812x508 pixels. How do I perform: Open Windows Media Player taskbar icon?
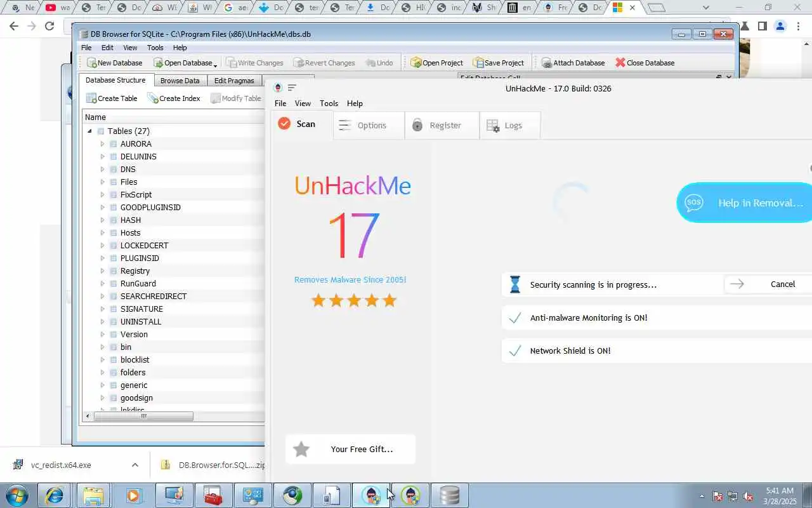coord(133,495)
